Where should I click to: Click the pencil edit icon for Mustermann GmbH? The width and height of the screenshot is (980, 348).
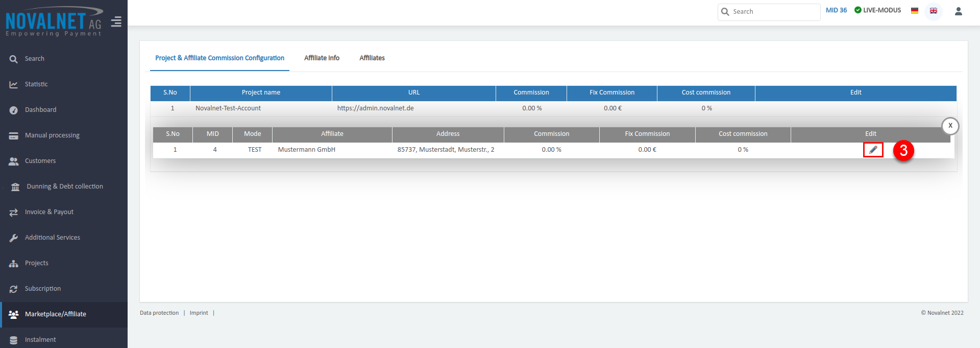[873, 150]
